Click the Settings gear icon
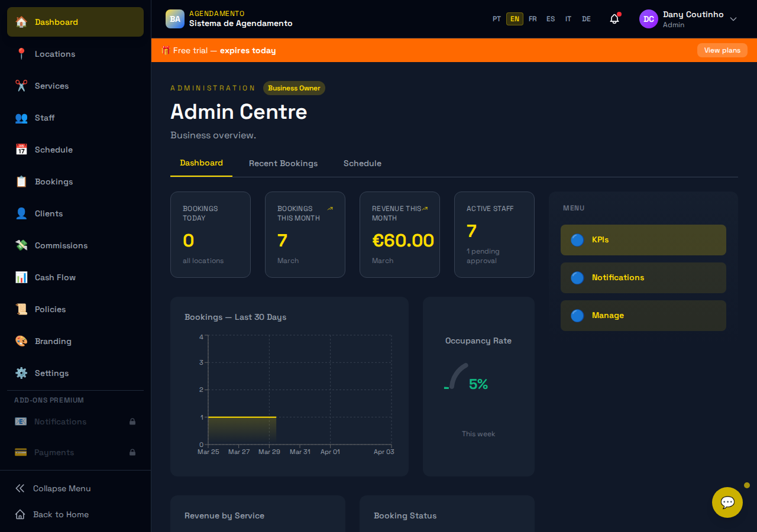The height and width of the screenshot is (532, 757). [21, 373]
